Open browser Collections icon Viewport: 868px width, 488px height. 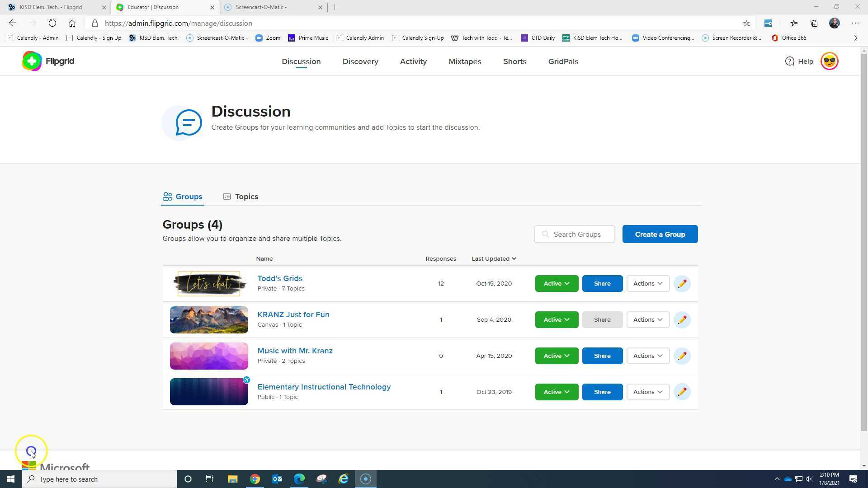(814, 23)
